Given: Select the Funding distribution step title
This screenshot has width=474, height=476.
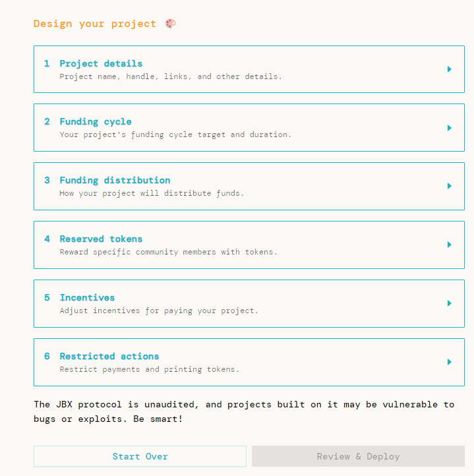Looking at the screenshot, I should (x=115, y=181).
